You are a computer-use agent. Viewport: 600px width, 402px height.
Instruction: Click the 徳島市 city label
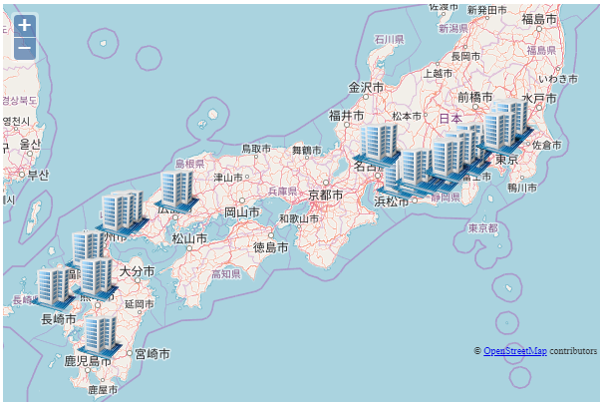pyautogui.click(x=270, y=247)
